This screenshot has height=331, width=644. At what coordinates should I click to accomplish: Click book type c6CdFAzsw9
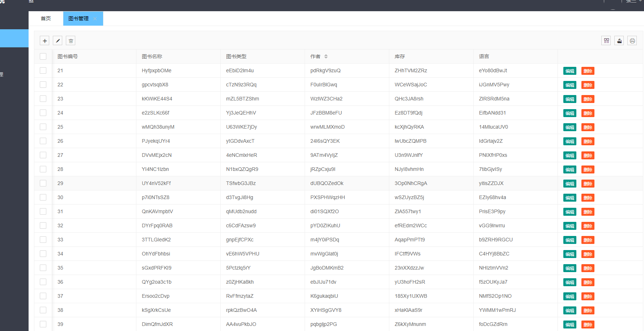pos(241,225)
